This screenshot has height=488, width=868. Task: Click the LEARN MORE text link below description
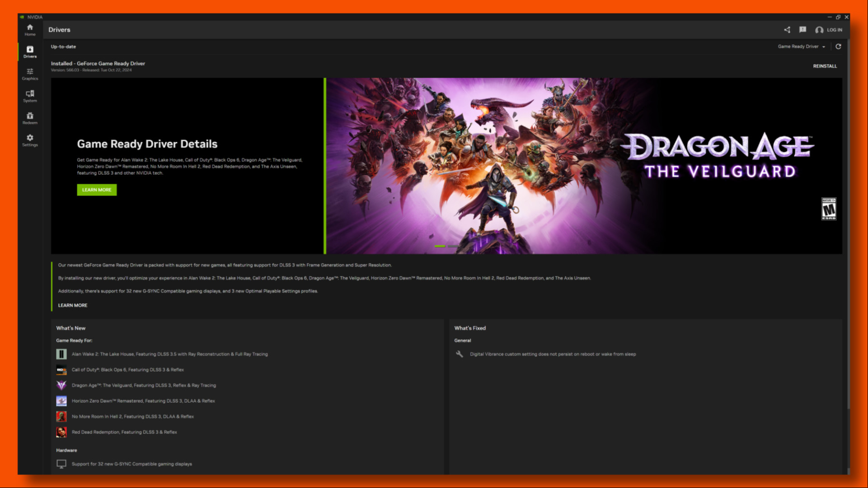click(73, 305)
